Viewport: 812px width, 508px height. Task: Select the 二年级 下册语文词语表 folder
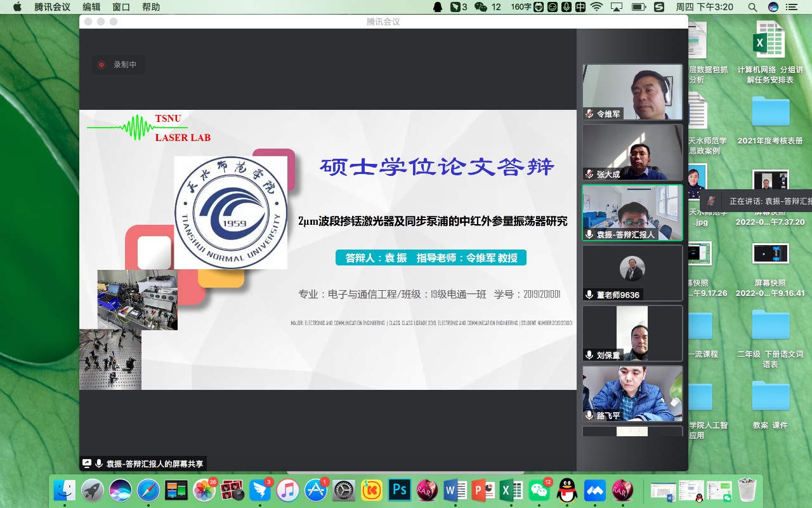(770, 338)
